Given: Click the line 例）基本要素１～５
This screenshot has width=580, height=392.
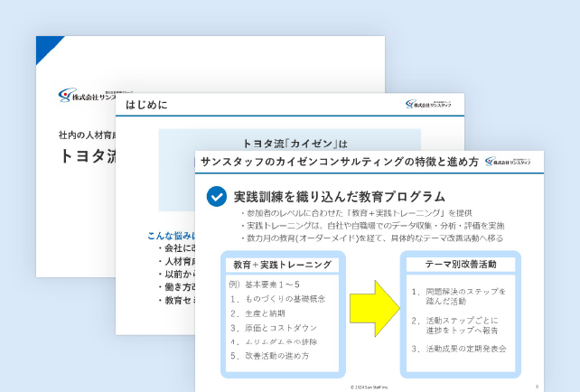Looking at the screenshot, I should click(264, 285).
